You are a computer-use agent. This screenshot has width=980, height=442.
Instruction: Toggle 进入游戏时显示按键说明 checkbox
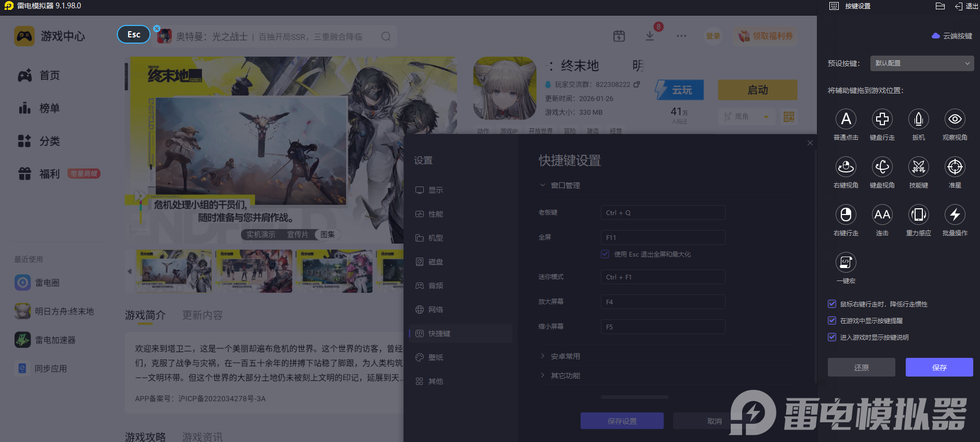click(x=832, y=337)
